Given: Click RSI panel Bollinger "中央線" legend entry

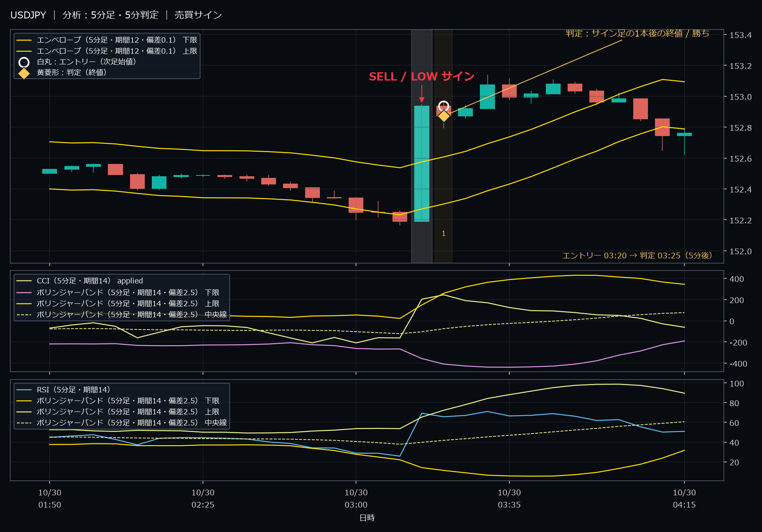Looking at the screenshot, I should [122, 423].
